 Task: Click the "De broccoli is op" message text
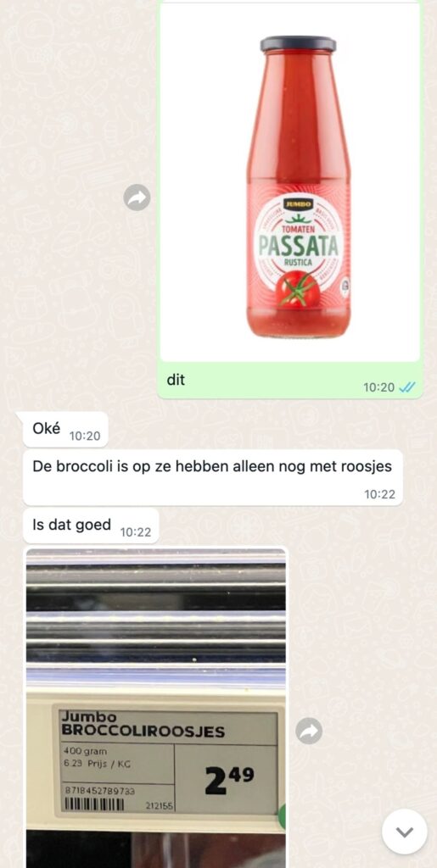point(212,467)
